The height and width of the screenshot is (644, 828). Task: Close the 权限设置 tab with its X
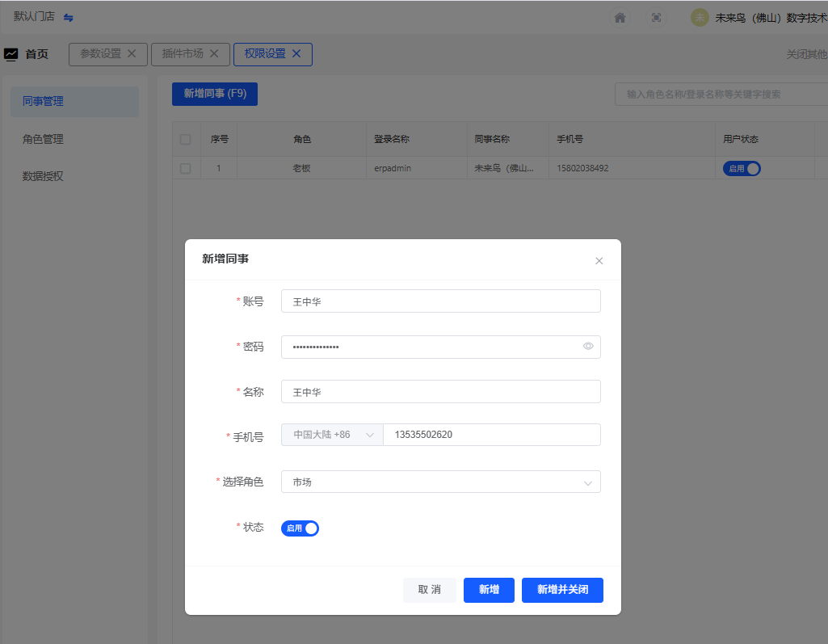(296, 53)
